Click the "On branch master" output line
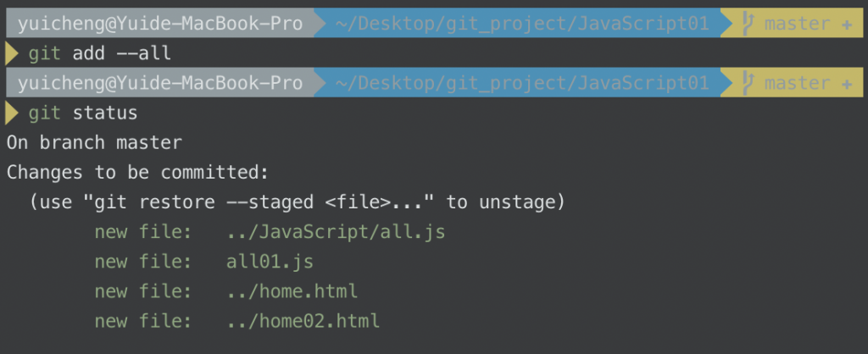The image size is (868, 354). point(94,143)
